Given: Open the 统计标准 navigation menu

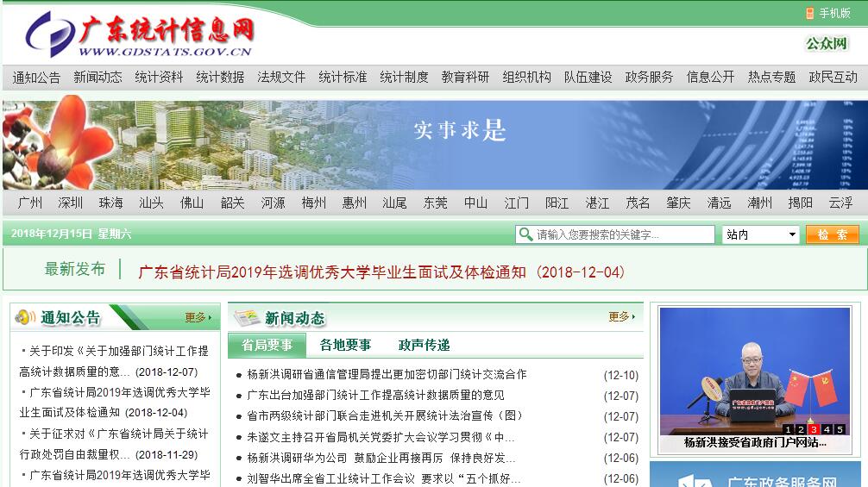Looking at the screenshot, I should (x=343, y=77).
